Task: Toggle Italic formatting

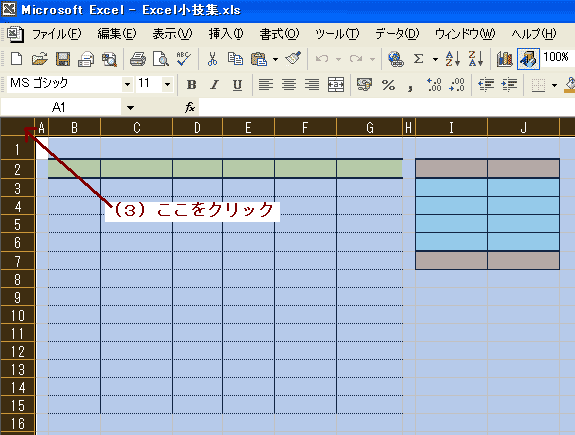Action: pos(214,85)
